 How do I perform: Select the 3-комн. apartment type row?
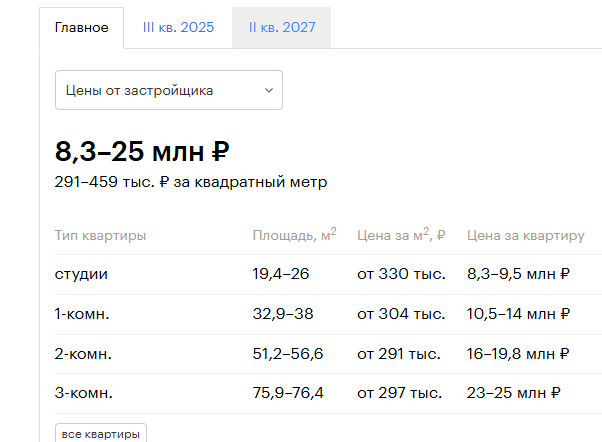328,394
